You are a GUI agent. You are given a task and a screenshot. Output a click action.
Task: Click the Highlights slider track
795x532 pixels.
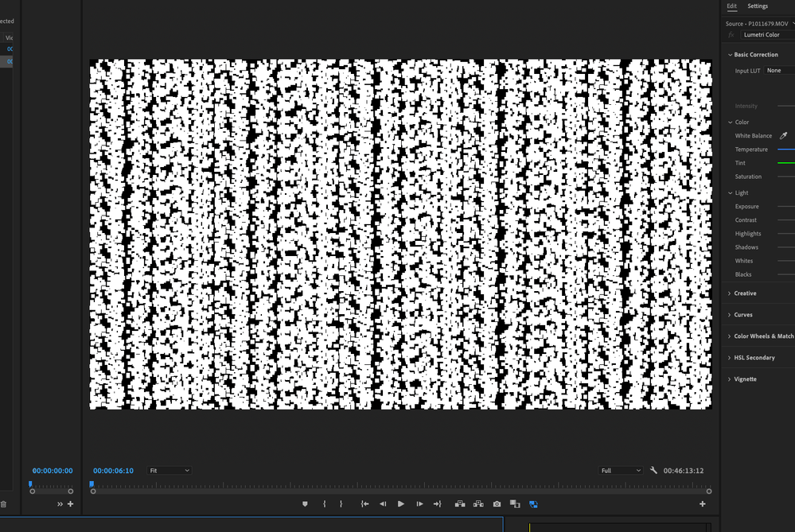click(x=786, y=234)
